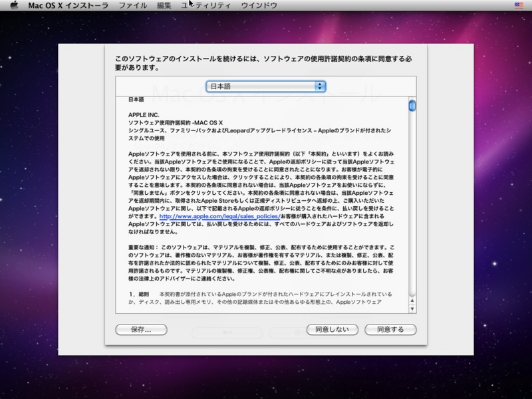The width and height of the screenshot is (532, 399).
Task: Click the 同意しない button to disagree
Action: pyautogui.click(x=333, y=329)
